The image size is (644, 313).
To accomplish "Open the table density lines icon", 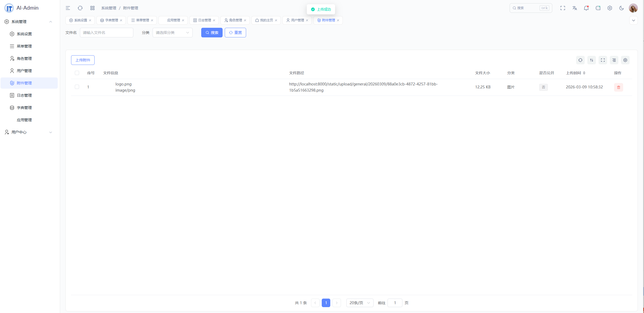I will [x=614, y=60].
